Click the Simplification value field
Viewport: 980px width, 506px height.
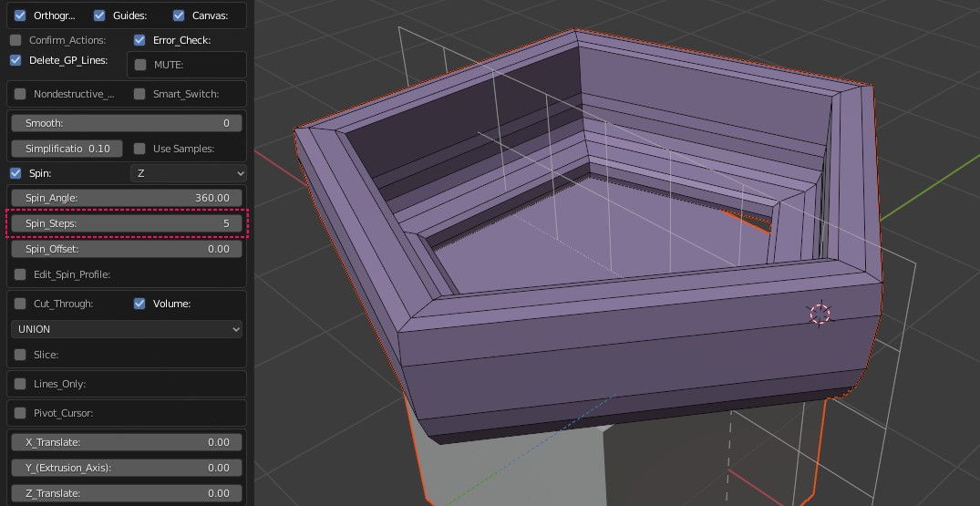tap(67, 149)
